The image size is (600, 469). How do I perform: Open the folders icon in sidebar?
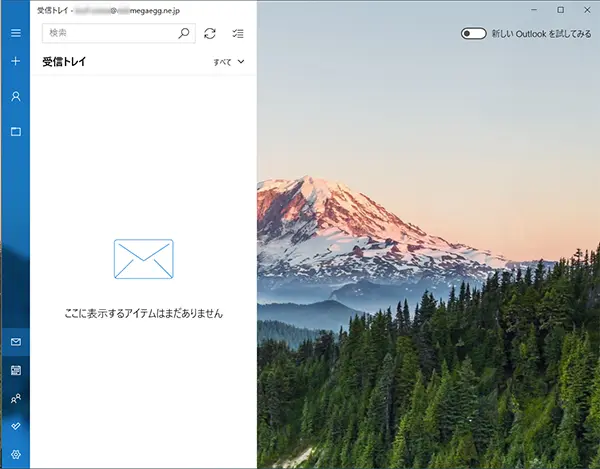tap(16, 132)
